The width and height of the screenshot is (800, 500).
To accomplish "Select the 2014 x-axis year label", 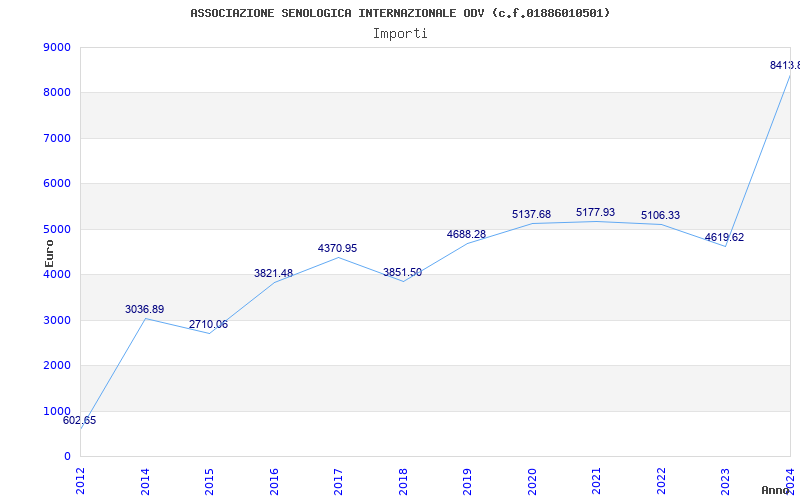I will [145, 481].
